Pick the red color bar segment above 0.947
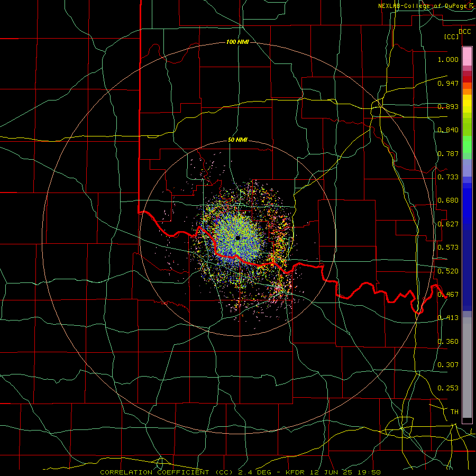This screenshot has height=476, width=476. (x=467, y=79)
